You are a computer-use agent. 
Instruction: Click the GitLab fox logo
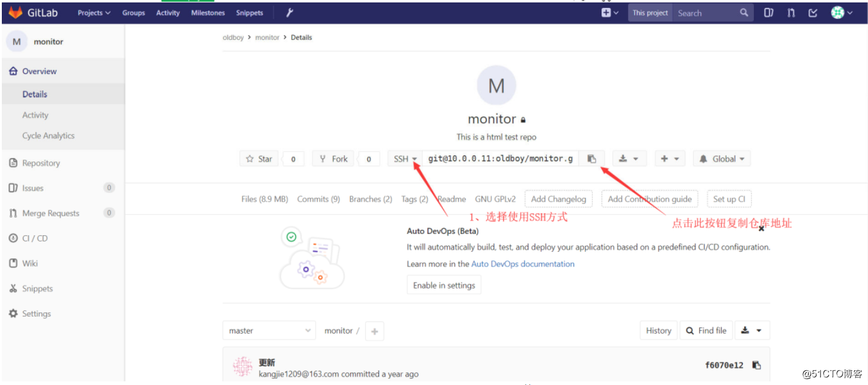pyautogui.click(x=15, y=12)
